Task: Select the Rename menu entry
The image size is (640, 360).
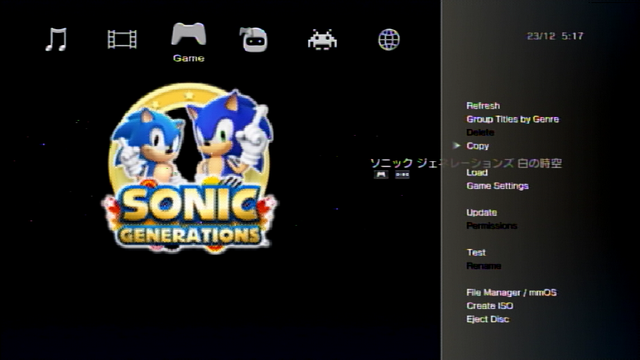Action: click(x=484, y=266)
